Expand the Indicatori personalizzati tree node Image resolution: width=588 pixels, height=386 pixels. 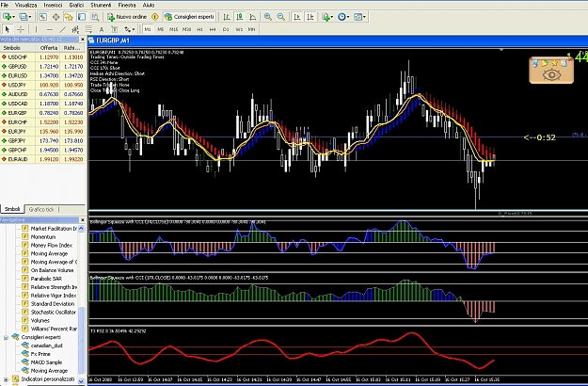6,379
